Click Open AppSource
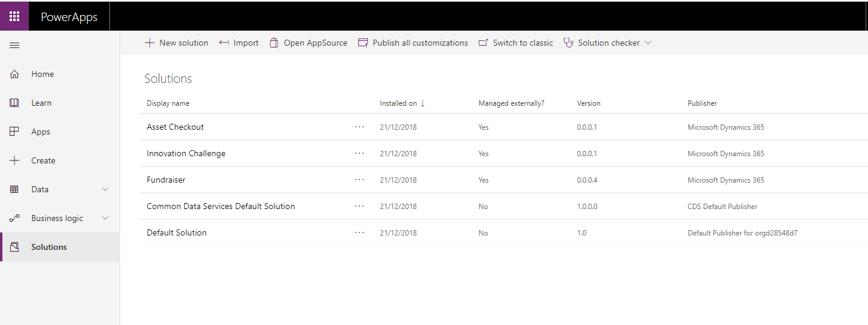This screenshot has height=325, width=868. [x=308, y=43]
